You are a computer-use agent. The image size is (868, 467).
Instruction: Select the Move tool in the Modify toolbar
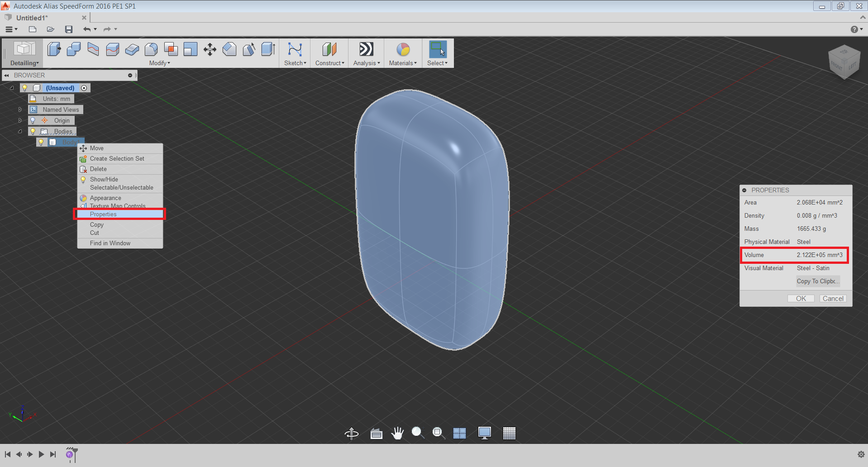pyautogui.click(x=209, y=50)
